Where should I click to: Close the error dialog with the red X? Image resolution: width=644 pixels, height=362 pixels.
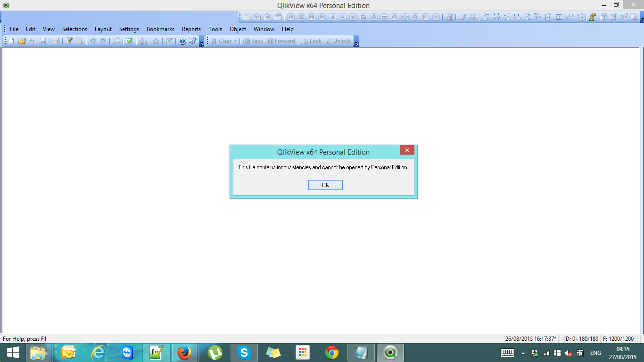407,150
